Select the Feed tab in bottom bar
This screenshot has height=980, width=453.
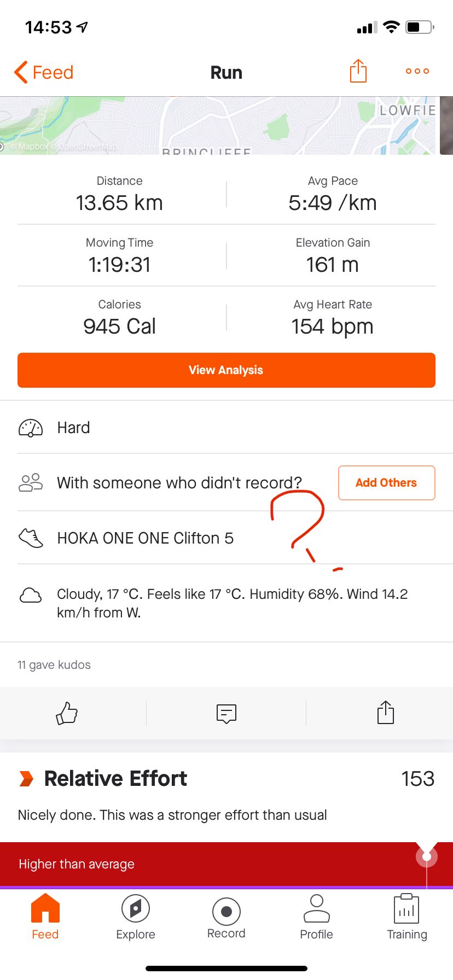(x=45, y=918)
